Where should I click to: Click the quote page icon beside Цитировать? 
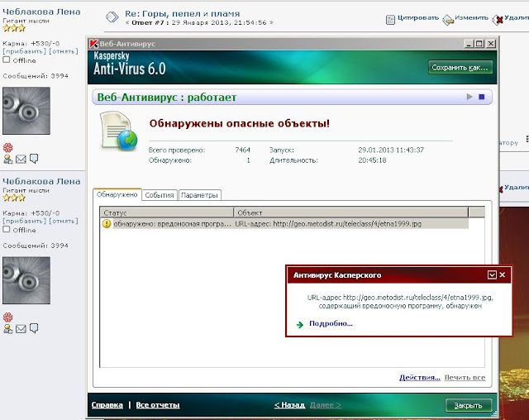(x=390, y=20)
